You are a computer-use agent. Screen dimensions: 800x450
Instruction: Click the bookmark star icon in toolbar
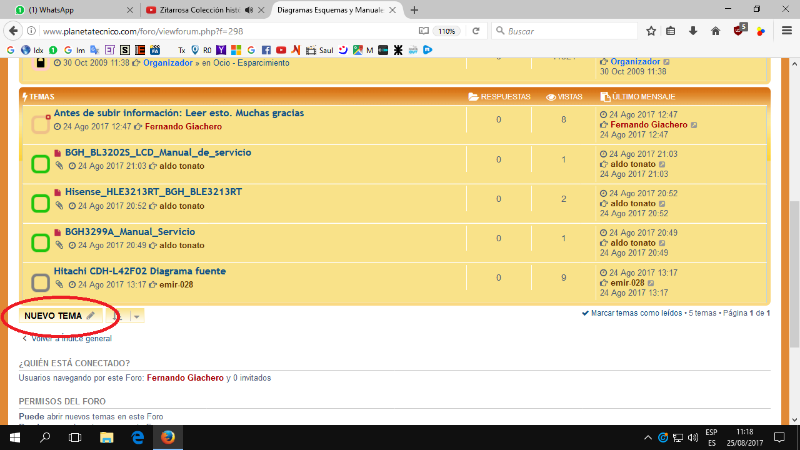pyautogui.click(x=651, y=31)
